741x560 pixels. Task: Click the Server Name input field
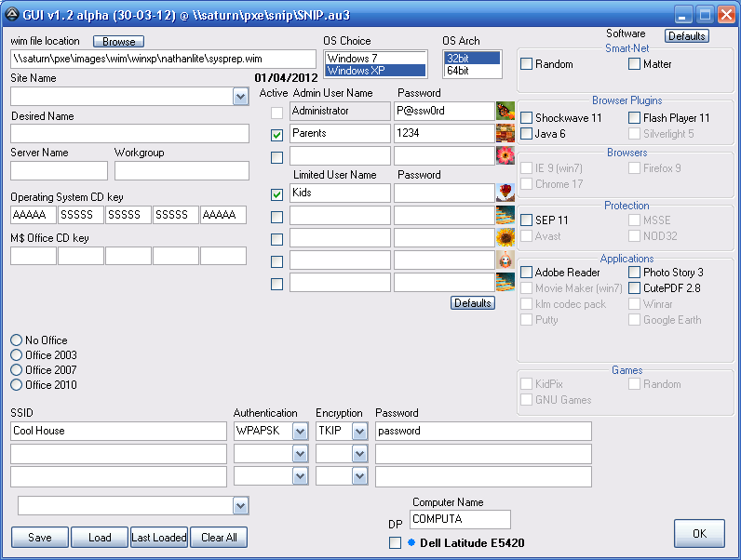(x=59, y=170)
